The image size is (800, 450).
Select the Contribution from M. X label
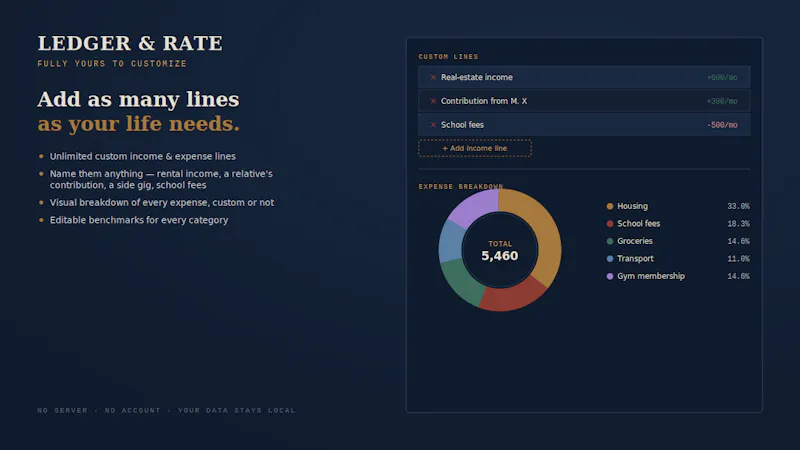(484, 101)
